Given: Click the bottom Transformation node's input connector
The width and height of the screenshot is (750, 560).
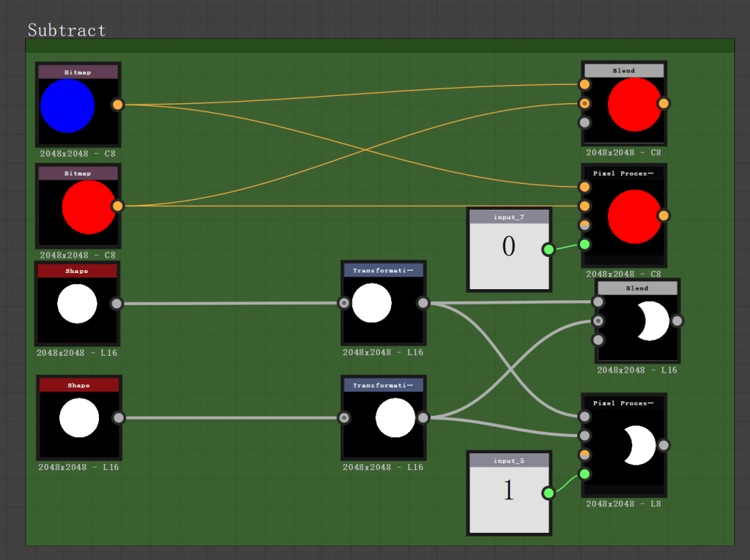Looking at the screenshot, I should tap(344, 418).
